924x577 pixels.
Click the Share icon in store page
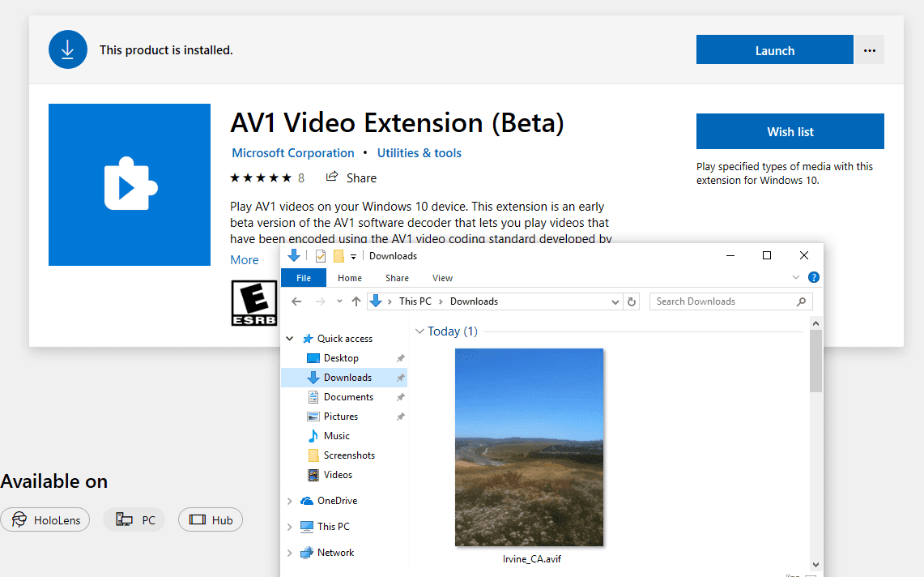[x=332, y=177]
